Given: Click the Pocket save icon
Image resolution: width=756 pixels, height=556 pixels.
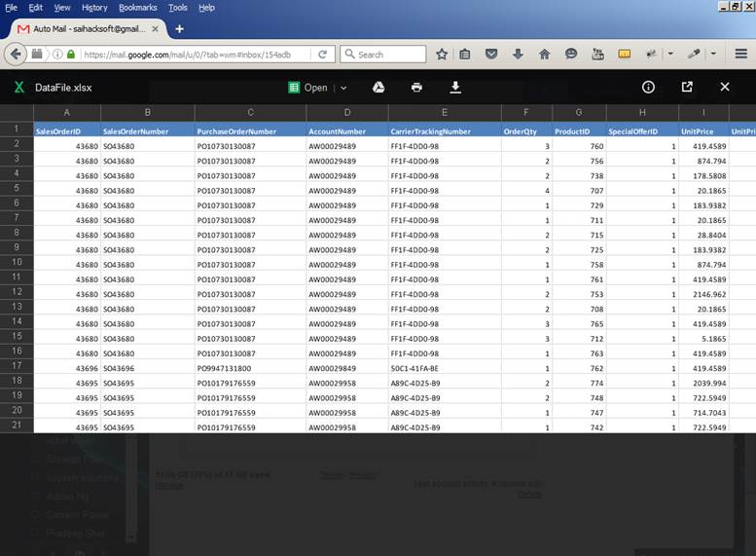Looking at the screenshot, I should tap(491, 55).
